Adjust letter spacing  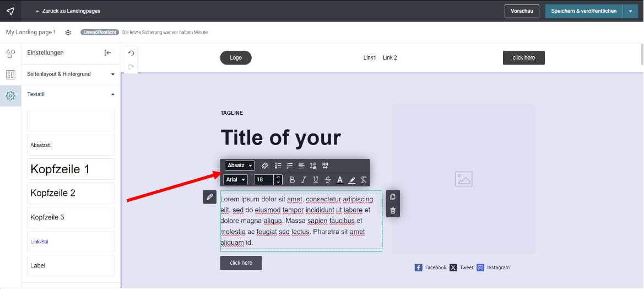(325, 165)
